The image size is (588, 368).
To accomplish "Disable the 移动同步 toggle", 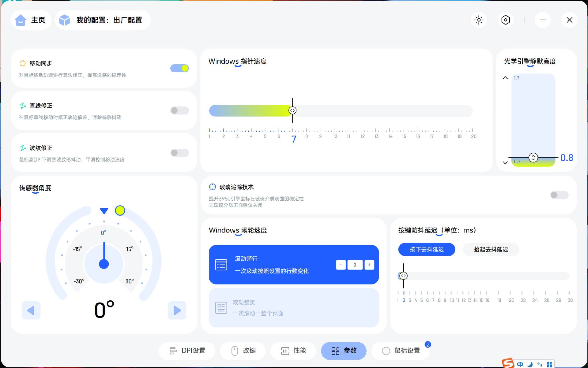I will [179, 68].
